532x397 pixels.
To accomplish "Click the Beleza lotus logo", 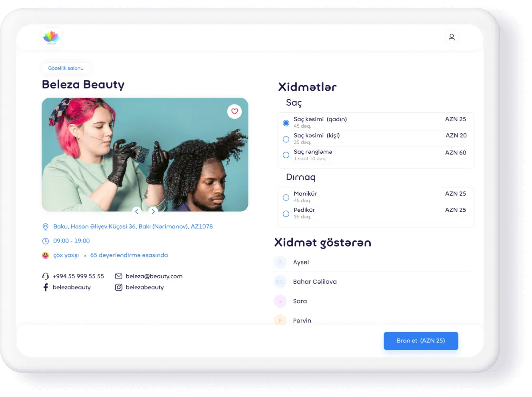I will (x=51, y=37).
